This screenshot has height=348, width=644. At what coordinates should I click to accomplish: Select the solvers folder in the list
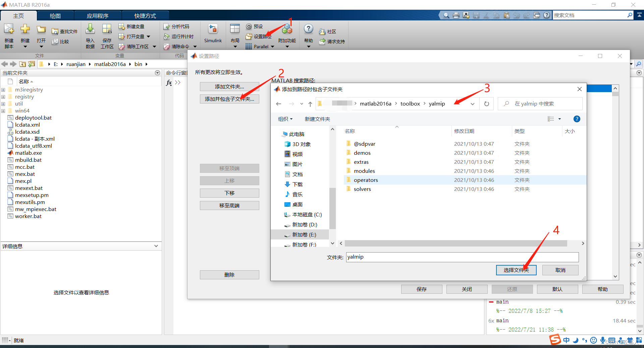(x=465, y=189)
